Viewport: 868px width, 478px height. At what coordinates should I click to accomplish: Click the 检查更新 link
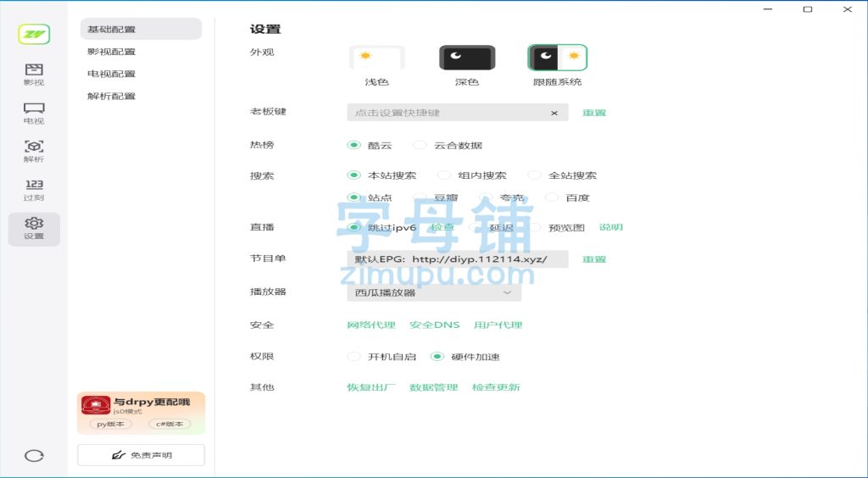click(x=496, y=387)
